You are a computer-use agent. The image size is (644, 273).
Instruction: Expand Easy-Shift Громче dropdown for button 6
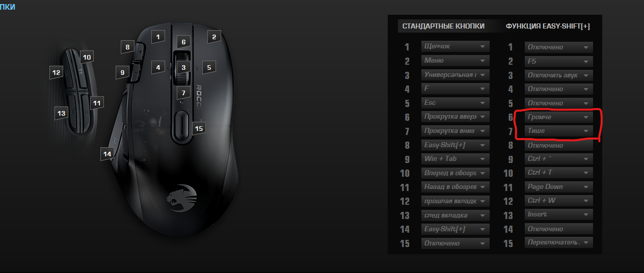(559, 117)
